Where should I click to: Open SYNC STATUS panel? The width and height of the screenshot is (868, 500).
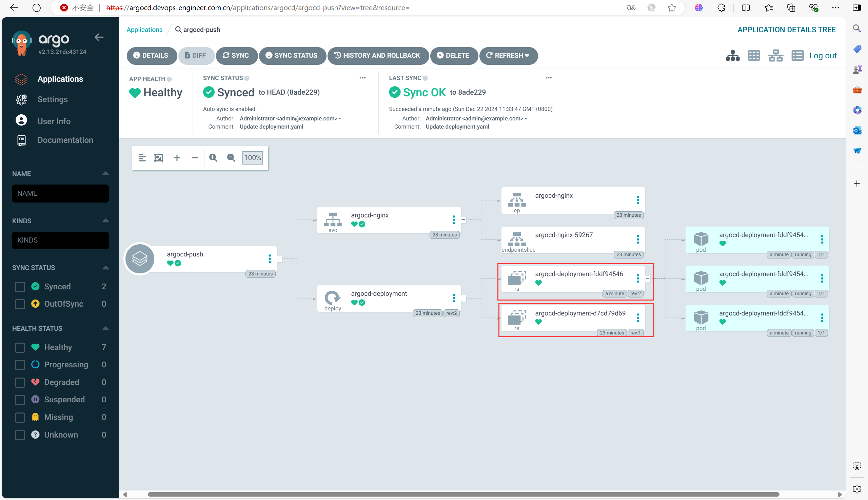[292, 56]
